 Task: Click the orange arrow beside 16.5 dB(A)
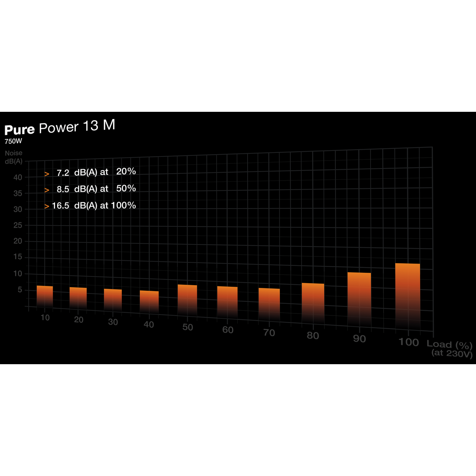[47, 206]
